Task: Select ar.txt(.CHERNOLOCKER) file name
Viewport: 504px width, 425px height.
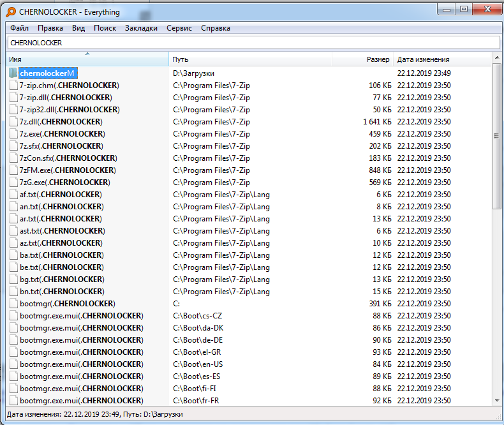Action: click(61, 219)
